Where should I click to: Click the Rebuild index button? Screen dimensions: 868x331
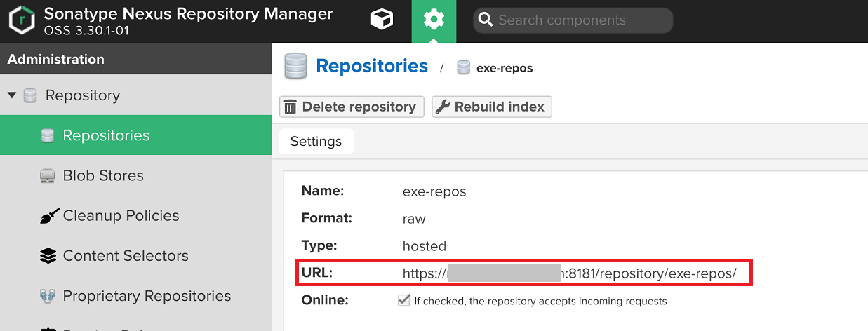[x=492, y=107]
